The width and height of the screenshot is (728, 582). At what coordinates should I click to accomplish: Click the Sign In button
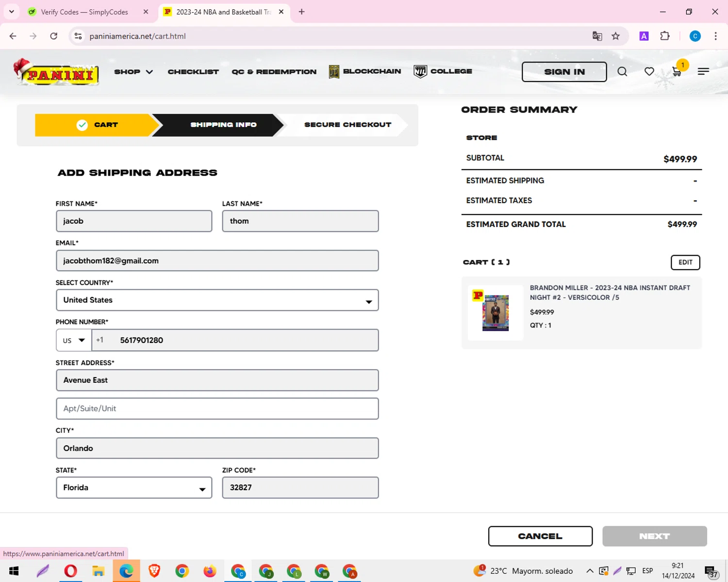[x=564, y=72]
